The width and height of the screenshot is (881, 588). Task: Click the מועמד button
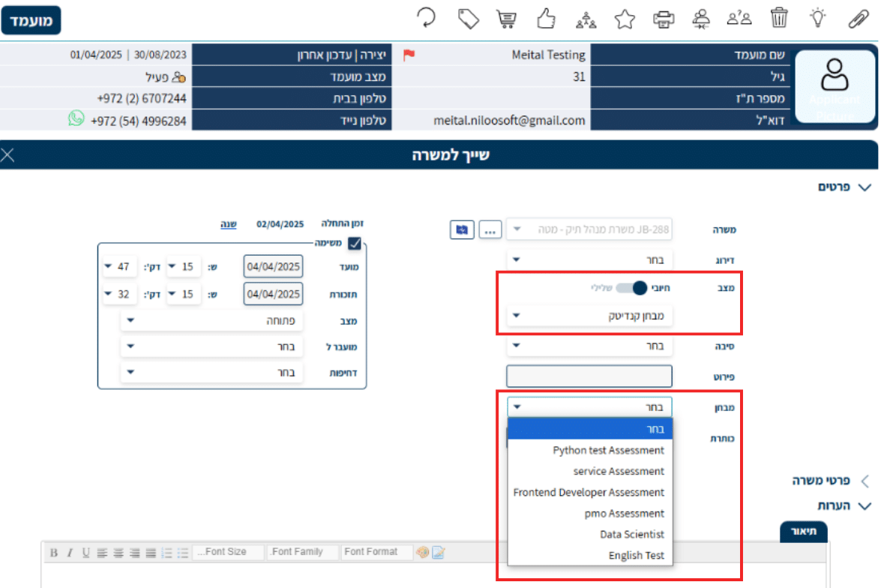31,21
